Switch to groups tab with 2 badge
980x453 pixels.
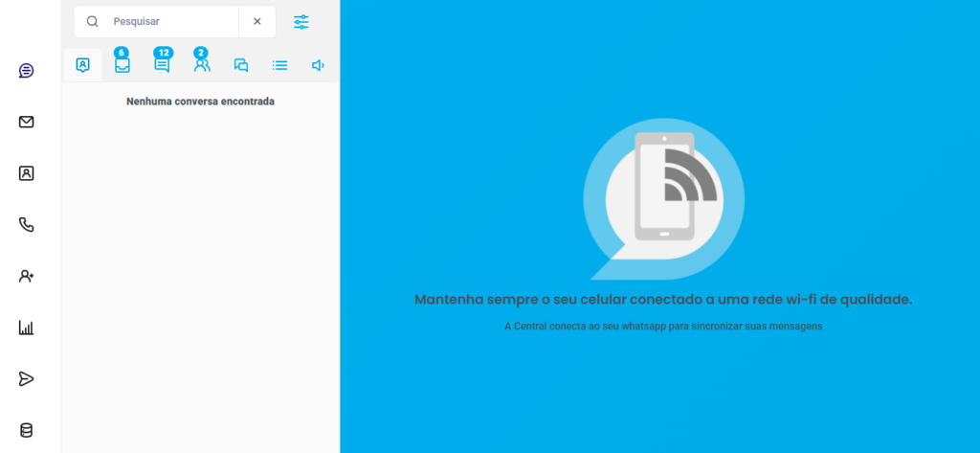pos(202,65)
